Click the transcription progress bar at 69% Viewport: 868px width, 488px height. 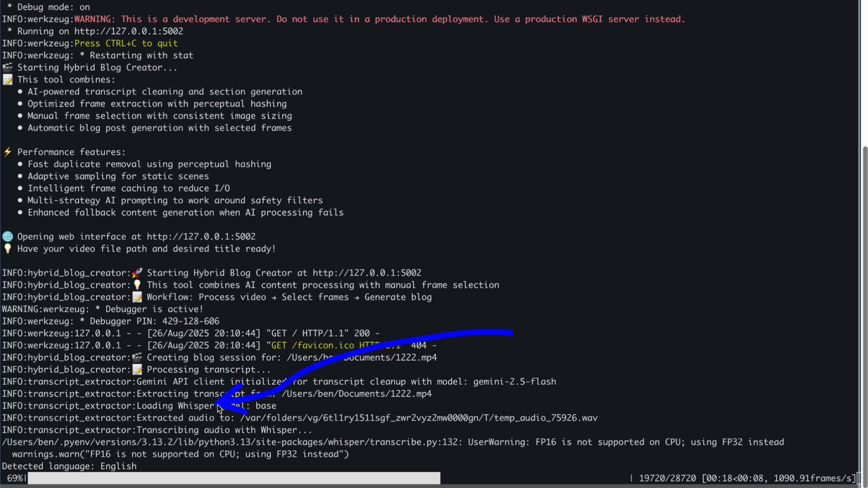click(x=234, y=478)
